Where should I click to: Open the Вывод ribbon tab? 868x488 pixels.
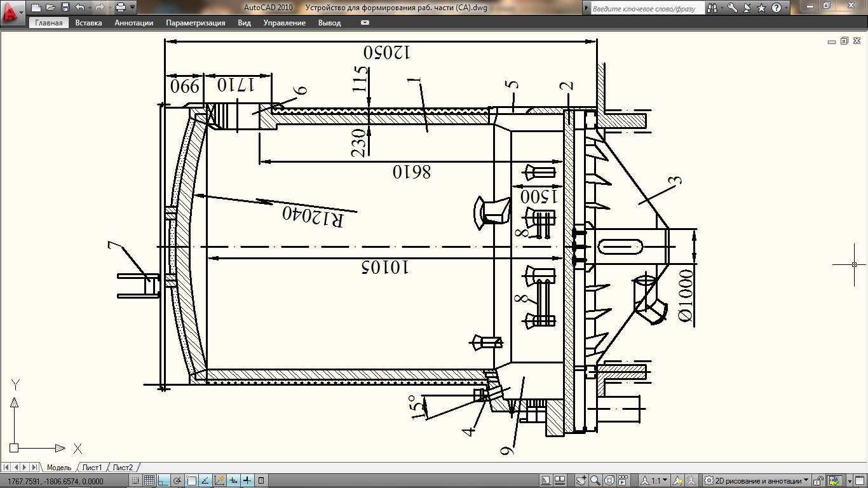[x=330, y=23]
